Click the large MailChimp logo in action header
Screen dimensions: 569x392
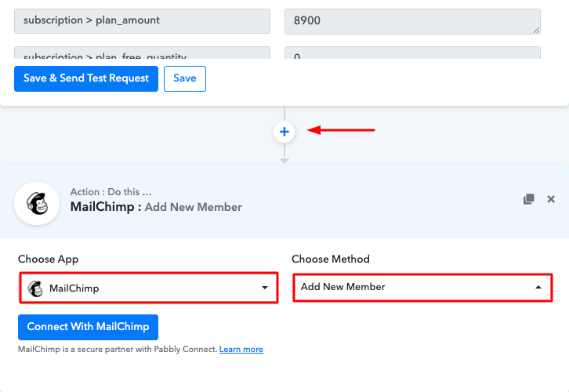tap(37, 203)
